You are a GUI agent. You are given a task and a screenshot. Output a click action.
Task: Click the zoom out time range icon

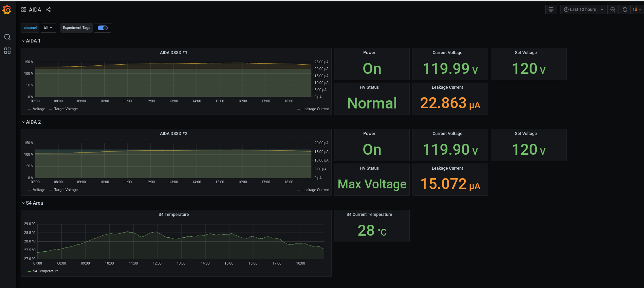612,10
